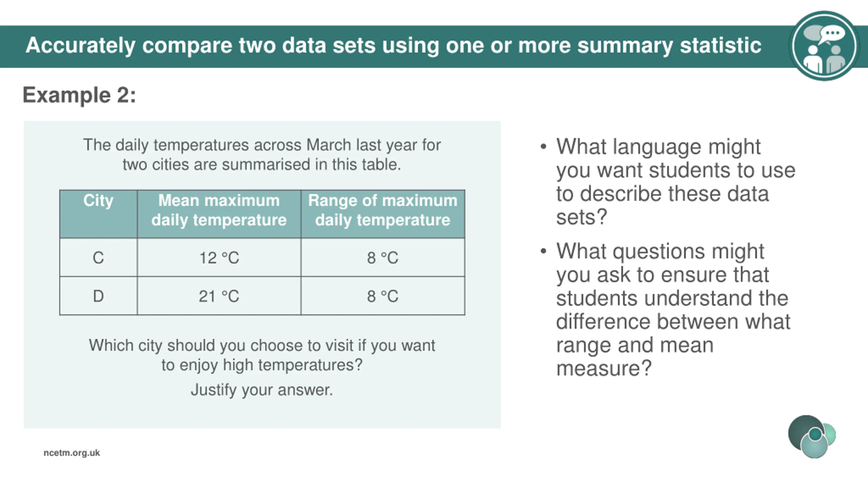Click the discussion people icon in header

[824, 46]
